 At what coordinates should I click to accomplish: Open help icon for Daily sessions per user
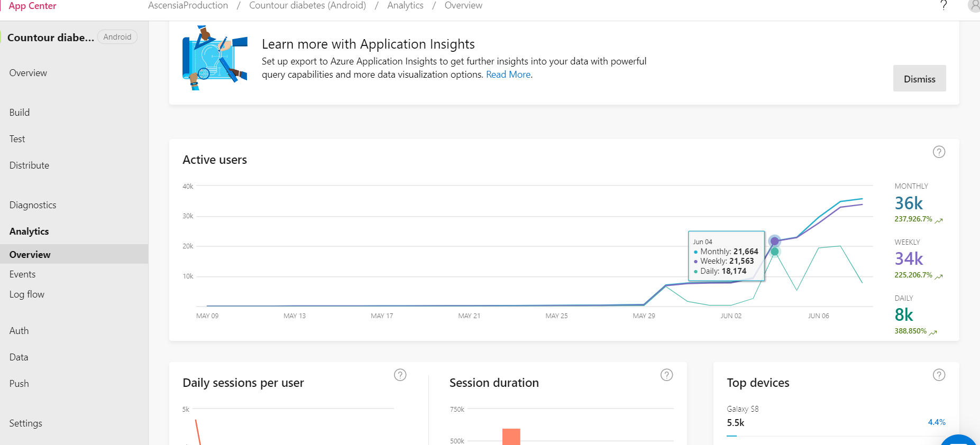(x=400, y=375)
